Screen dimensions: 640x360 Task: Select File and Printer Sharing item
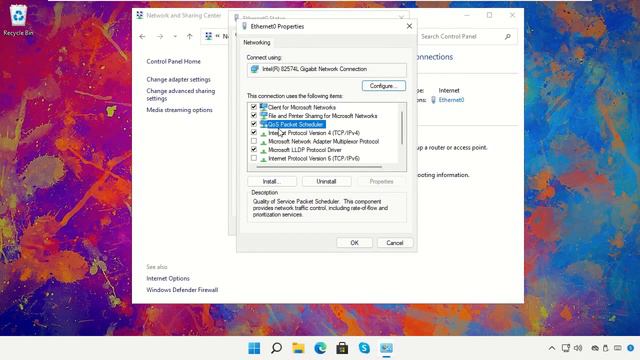click(322, 116)
